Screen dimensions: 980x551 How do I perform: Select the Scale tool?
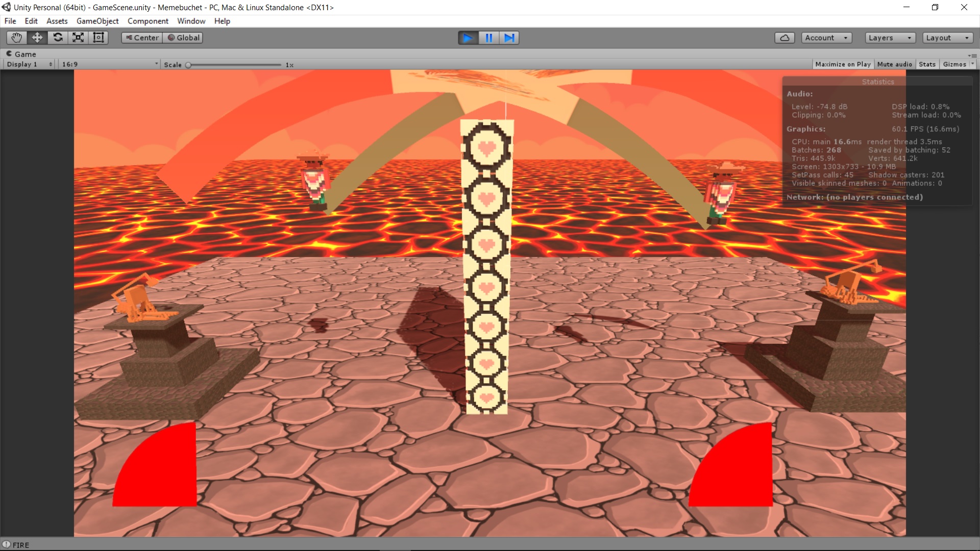78,38
